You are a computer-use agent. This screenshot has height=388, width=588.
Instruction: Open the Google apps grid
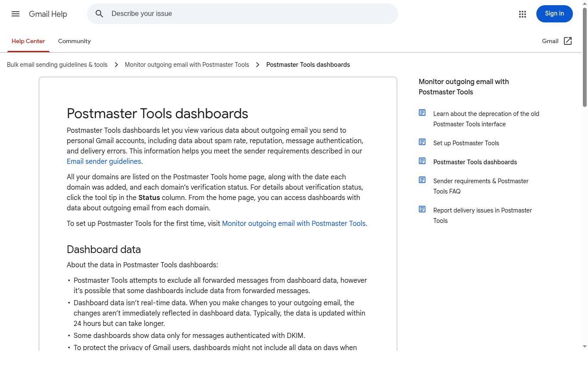[x=523, y=14]
